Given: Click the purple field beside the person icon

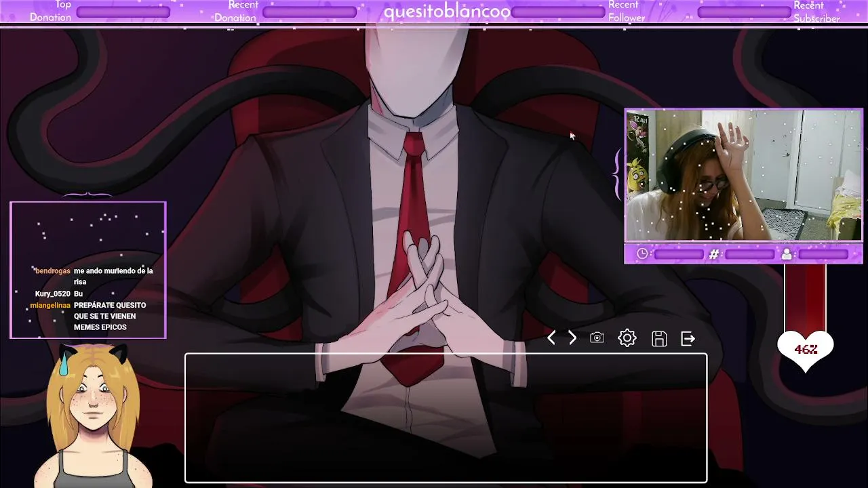Looking at the screenshot, I should pos(823,254).
